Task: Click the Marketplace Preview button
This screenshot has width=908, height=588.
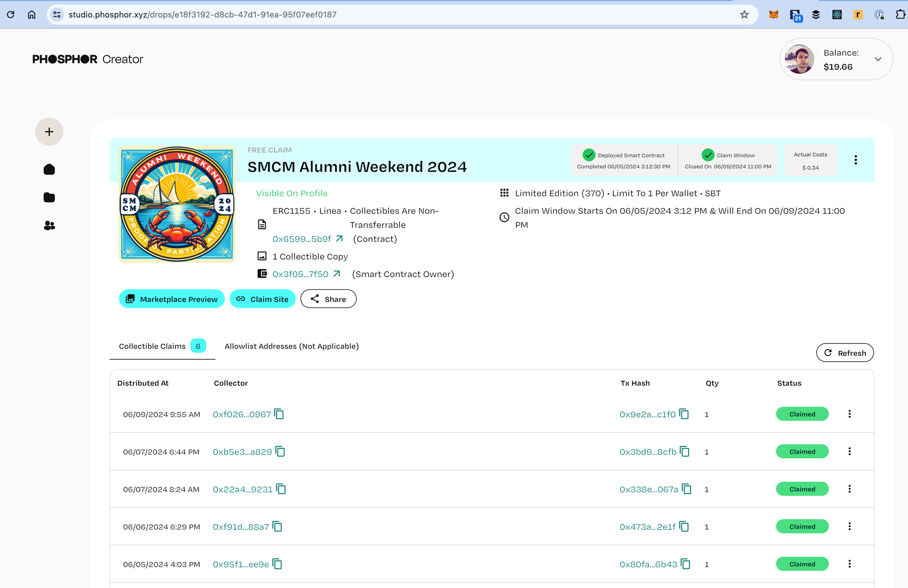Action: tap(172, 299)
